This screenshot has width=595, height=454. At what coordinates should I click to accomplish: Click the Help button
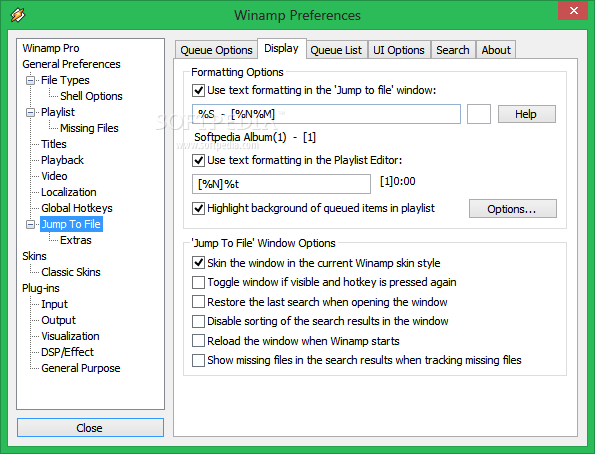[526, 114]
